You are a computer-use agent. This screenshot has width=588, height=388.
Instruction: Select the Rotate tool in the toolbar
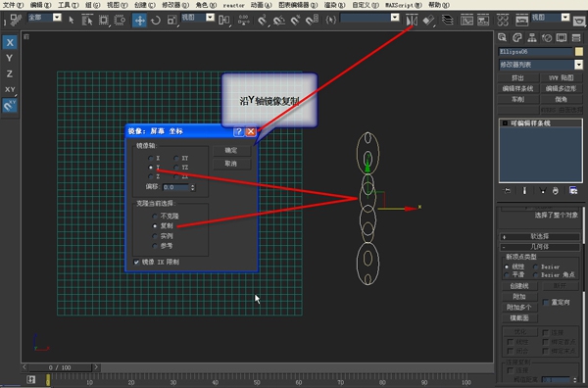pos(155,20)
